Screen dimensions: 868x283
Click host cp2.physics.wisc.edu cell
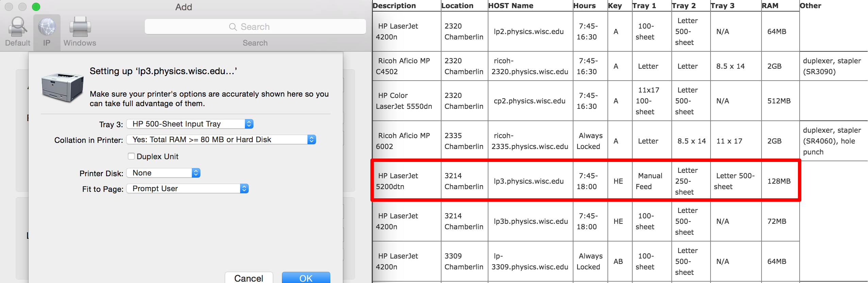(531, 101)
